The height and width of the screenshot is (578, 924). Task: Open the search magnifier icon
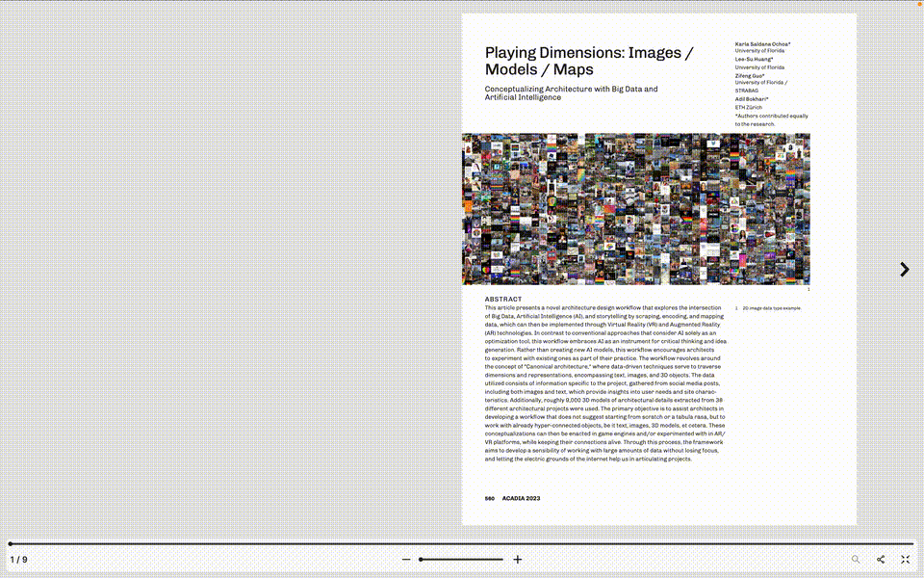855,559
